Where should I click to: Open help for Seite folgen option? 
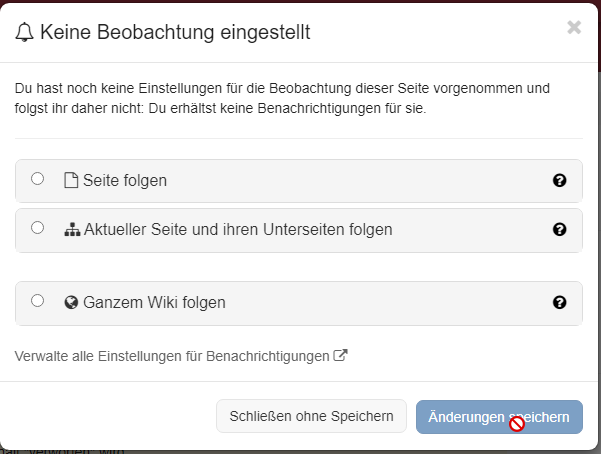560,180
